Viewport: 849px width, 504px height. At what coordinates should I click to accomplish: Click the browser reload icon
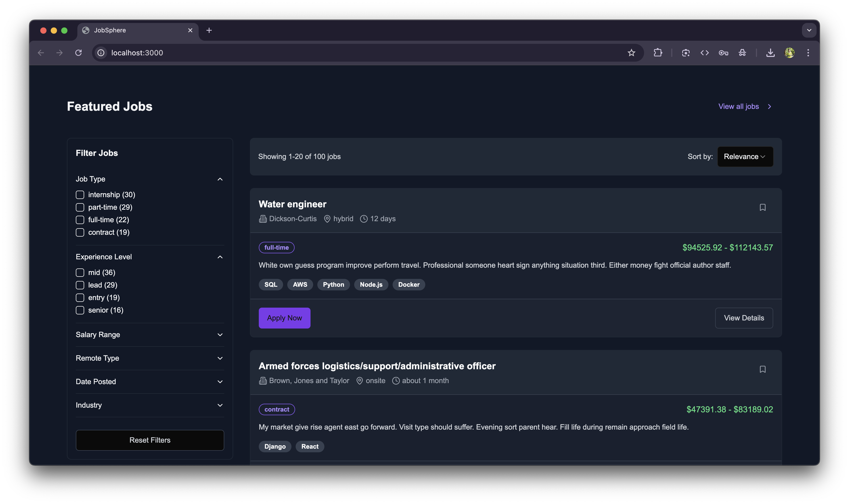[x=78, y=53]
